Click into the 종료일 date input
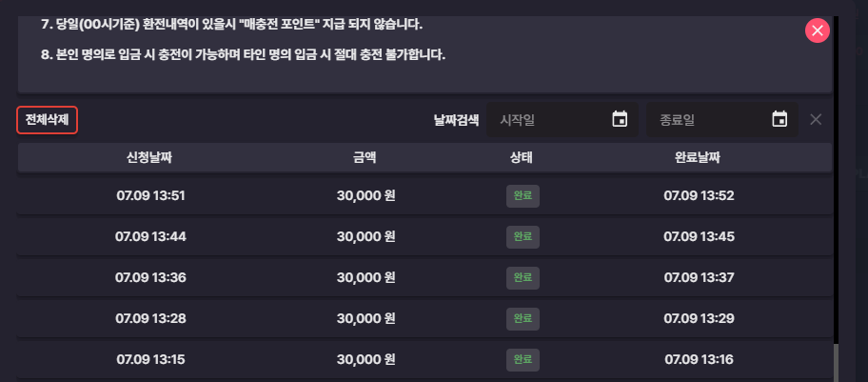Screen dimensions: 868x382 (721, 119)
